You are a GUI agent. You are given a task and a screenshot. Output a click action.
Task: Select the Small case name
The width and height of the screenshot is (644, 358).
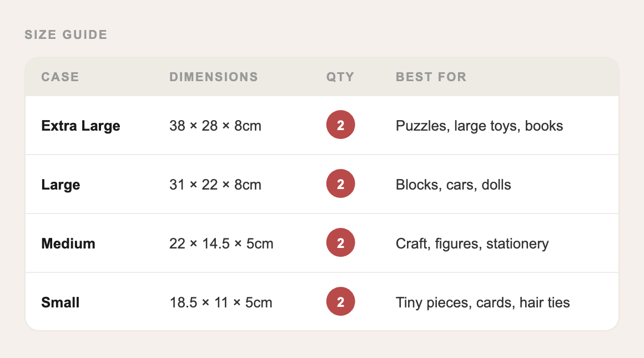click(61, 302)
